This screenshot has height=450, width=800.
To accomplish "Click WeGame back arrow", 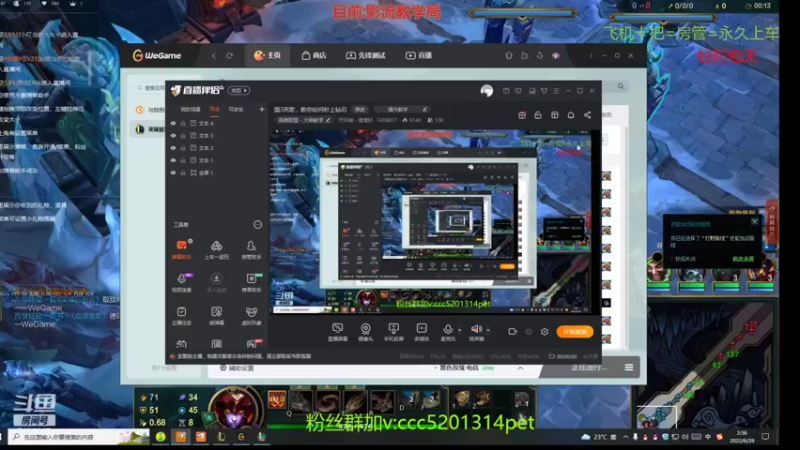I will [214, 56].
